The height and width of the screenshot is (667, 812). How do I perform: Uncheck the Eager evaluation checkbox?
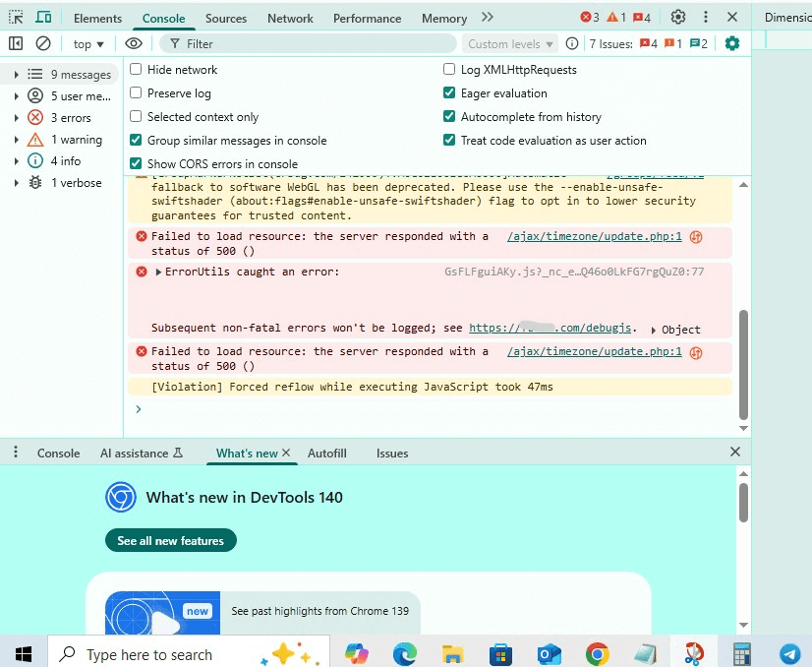click(449, 93)
